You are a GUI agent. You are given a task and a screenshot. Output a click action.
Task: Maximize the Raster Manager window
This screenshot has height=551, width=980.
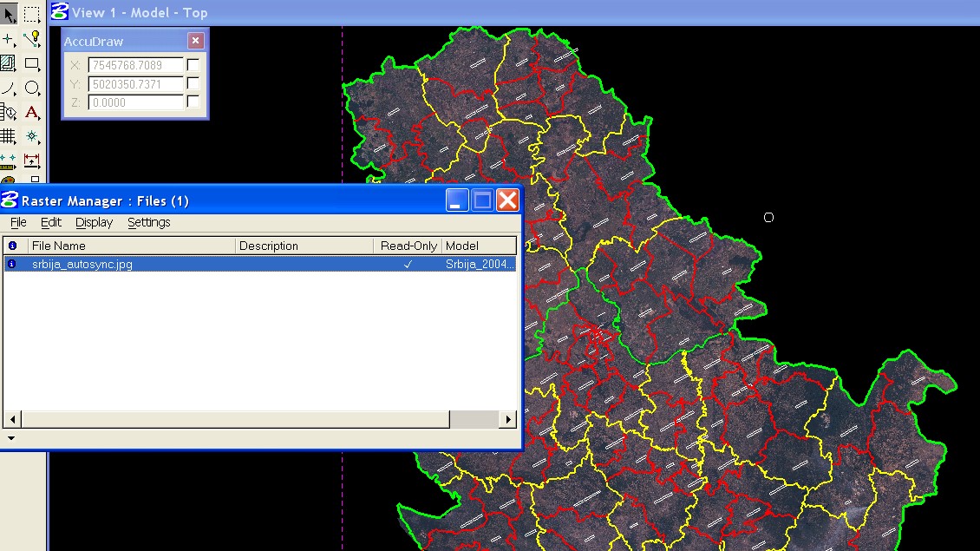482,200
